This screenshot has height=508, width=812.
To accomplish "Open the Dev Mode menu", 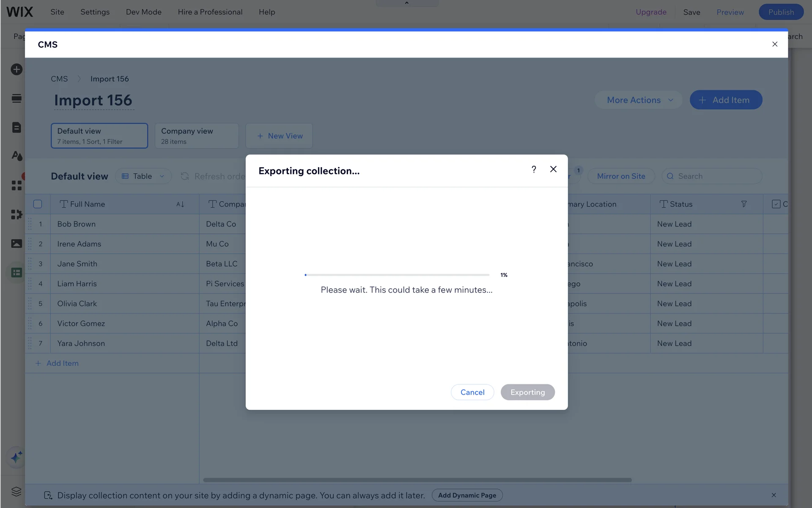I will click(143, 12).
